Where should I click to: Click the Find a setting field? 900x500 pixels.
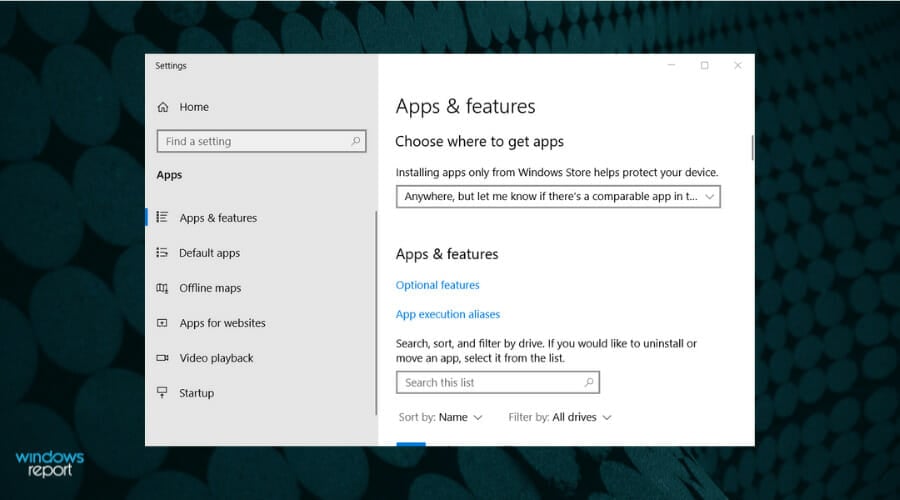pos(261,141)
